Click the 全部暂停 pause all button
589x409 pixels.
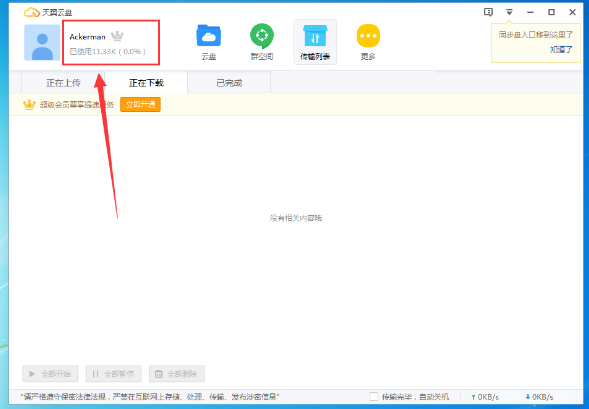[113, 374]
